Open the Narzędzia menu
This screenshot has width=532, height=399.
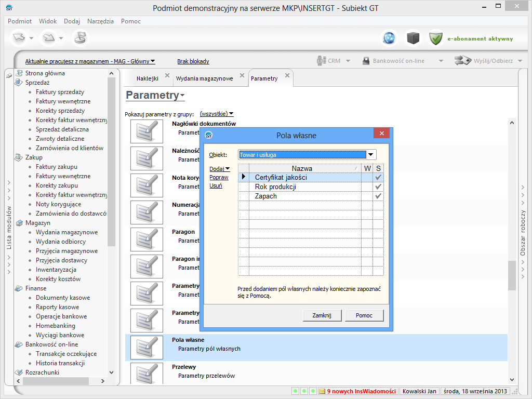(x=100, y=21)
